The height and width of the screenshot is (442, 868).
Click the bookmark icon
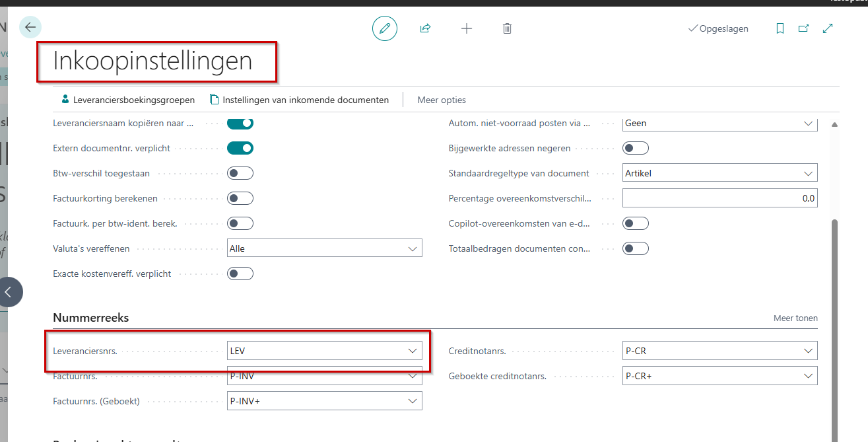coord(780,28)
